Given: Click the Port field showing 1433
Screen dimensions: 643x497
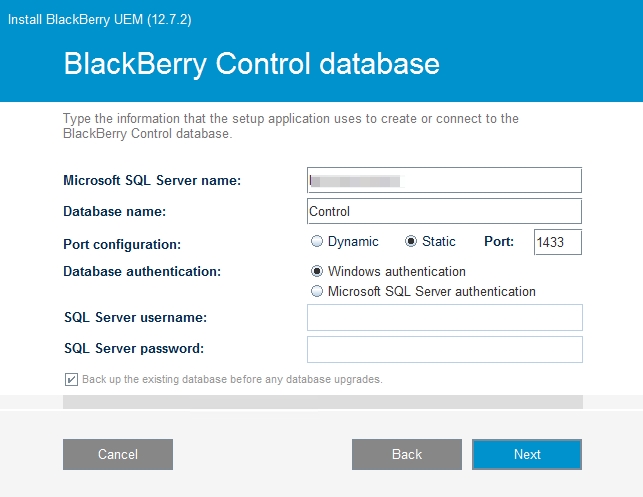Looking at the screenshot, I should [557, 242].
